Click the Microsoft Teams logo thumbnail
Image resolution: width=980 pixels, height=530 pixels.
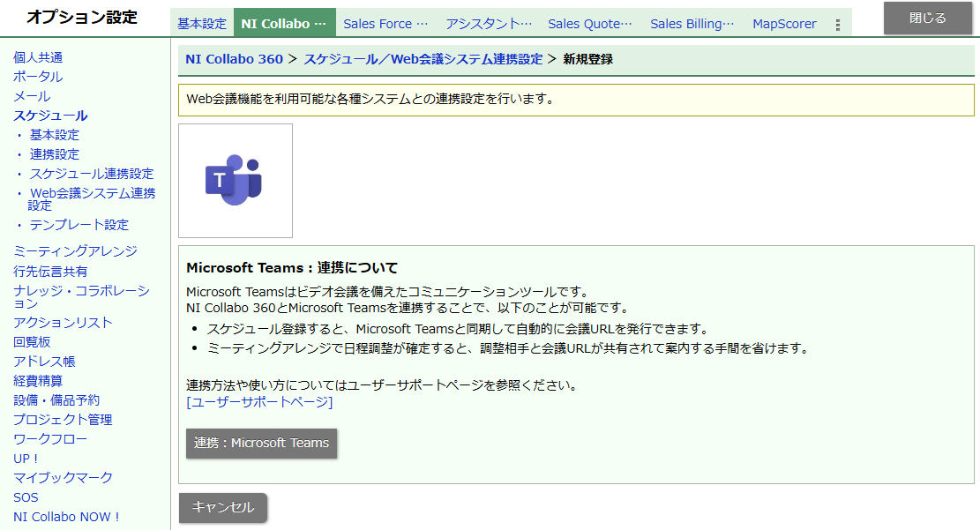click(x=235, y=181)
